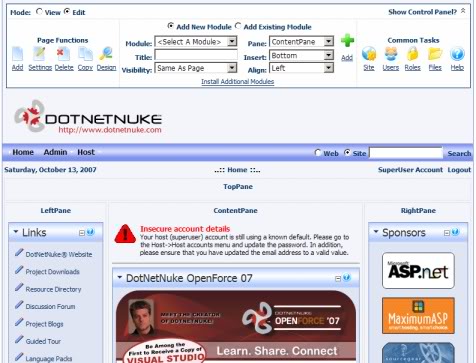476x363 pixels.
Task: Open page Settings icon
Action: tap(39, 54)
